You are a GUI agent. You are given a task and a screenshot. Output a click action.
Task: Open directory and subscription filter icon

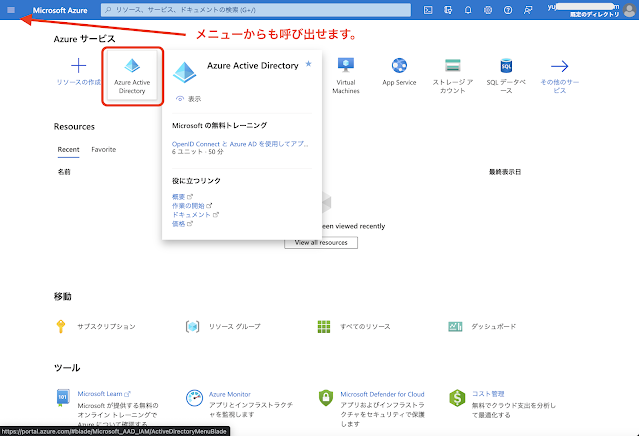(448, 10)
